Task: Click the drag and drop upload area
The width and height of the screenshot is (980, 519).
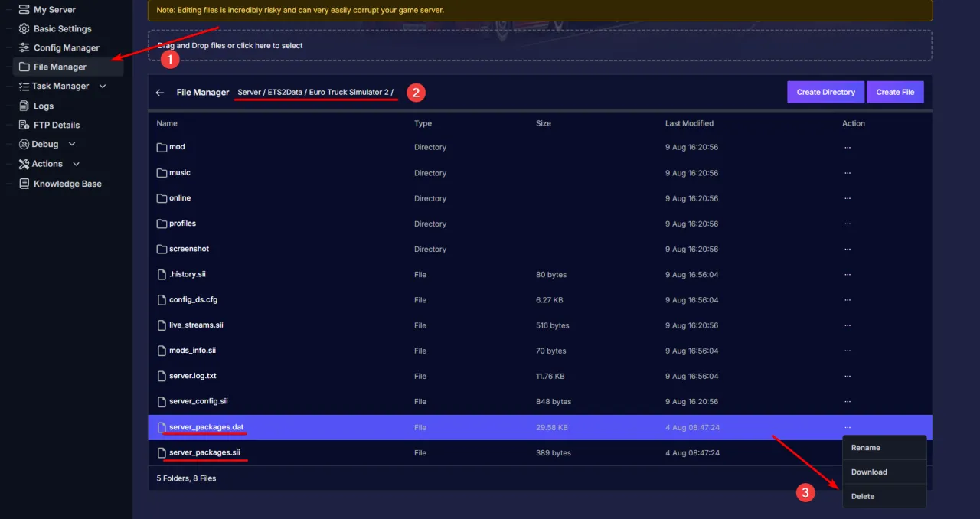Action: click(540, 46)
